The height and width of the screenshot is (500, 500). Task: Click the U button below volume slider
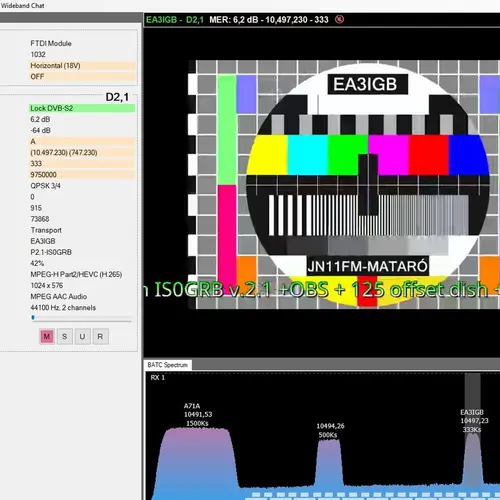click(x=82, y=337)
